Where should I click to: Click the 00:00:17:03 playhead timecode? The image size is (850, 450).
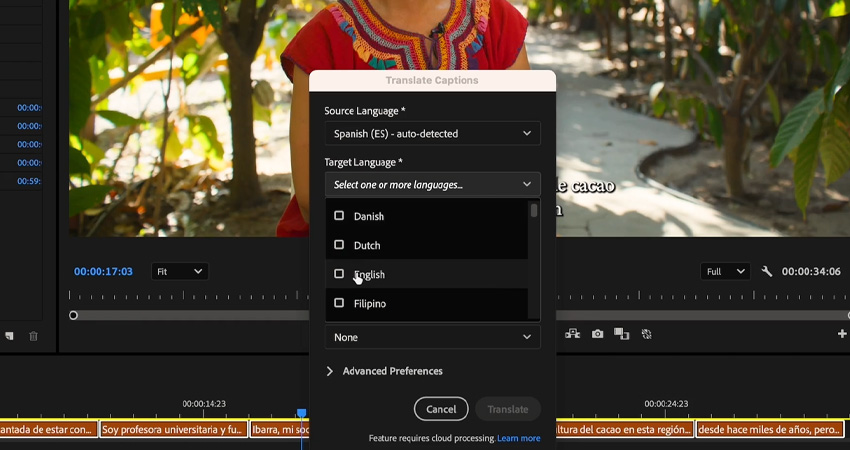tap(103, 272)
